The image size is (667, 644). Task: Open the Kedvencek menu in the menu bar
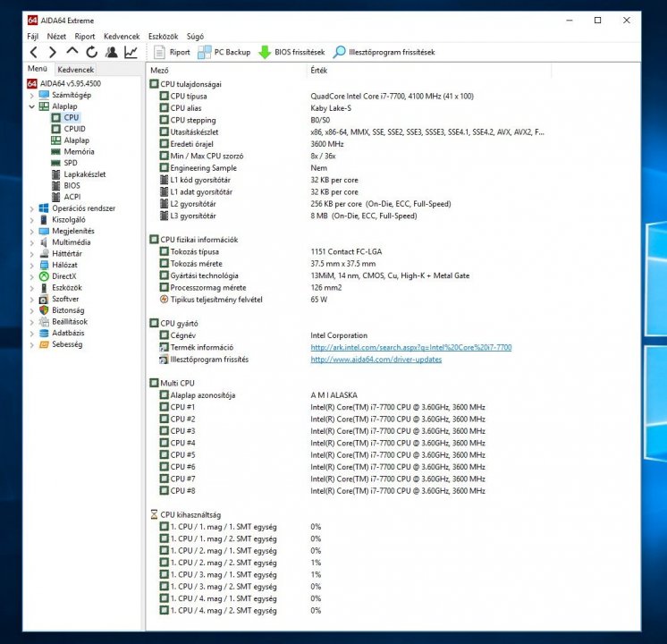122,37
